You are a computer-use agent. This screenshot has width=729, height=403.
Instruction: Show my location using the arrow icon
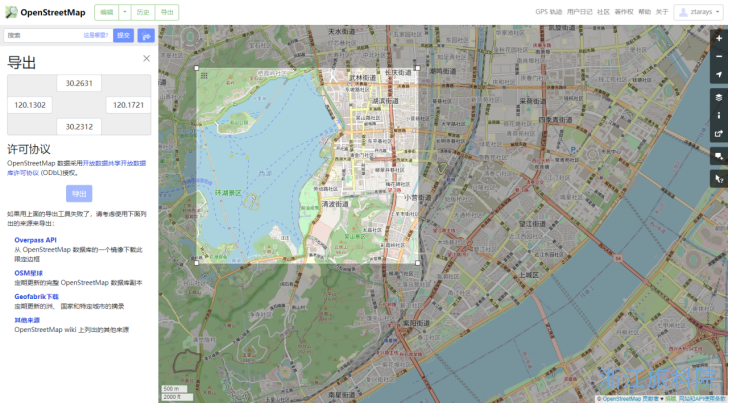pos(719,74)
